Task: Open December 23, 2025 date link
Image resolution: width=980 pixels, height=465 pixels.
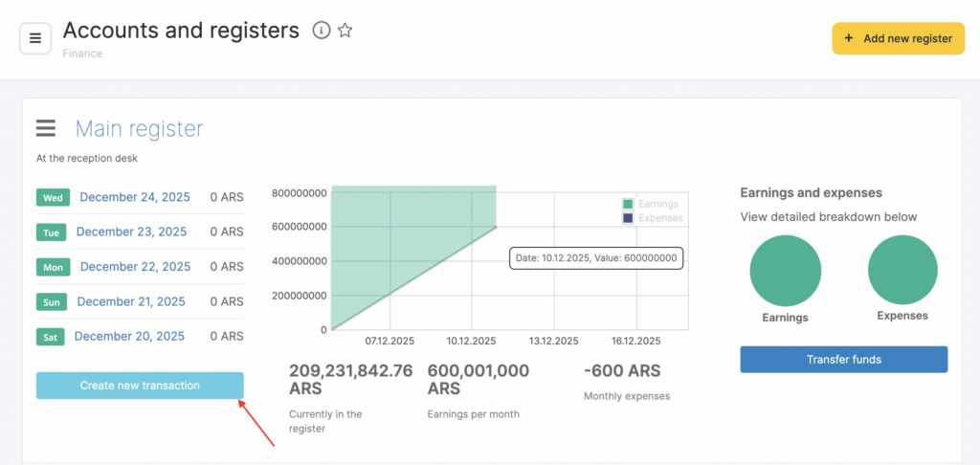Action: tap(131, 232)
